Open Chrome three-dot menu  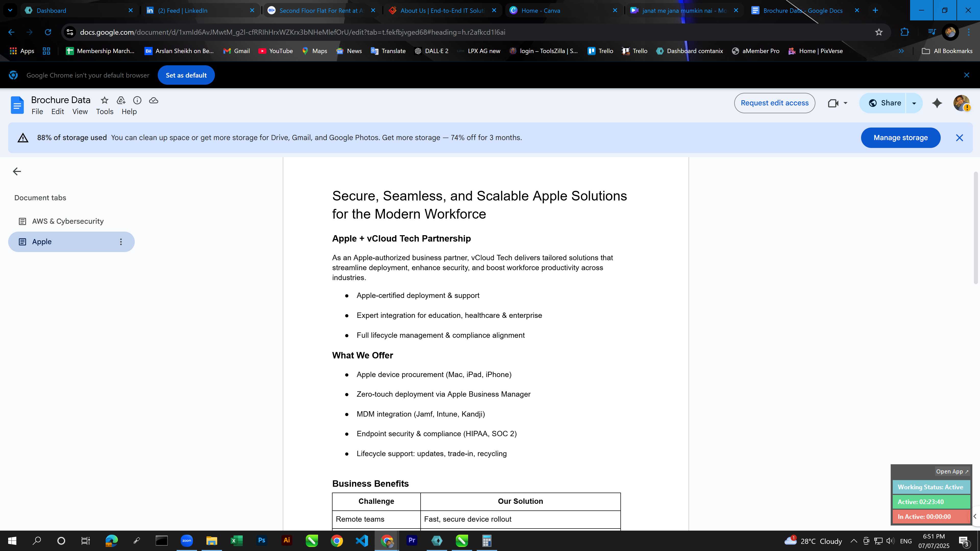pyautogui.click(x=969, y=32)
